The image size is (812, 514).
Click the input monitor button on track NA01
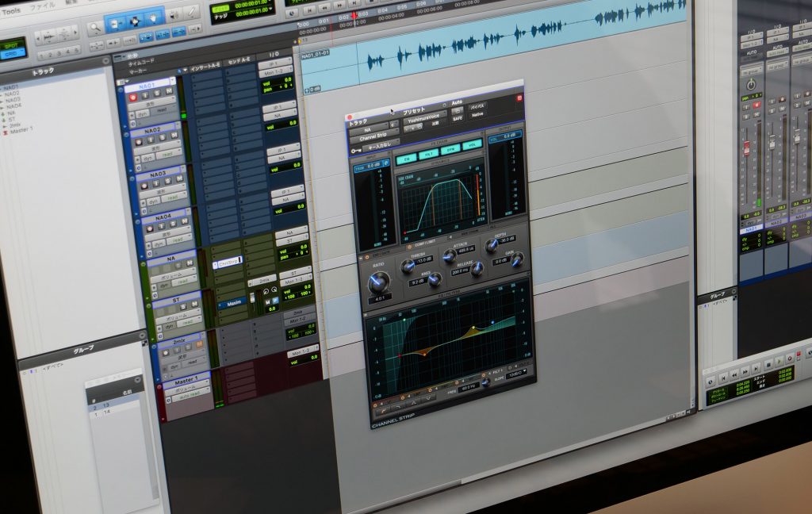click(x=145, y=95)
